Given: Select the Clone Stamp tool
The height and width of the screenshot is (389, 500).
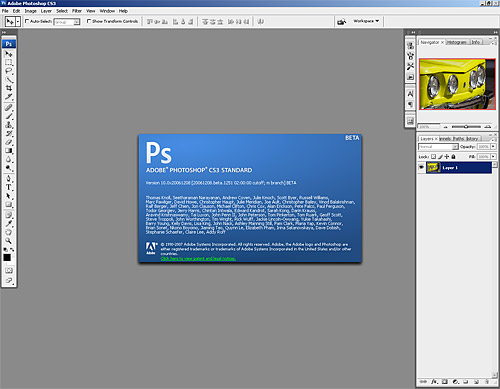Looking at the screenshot, I should point(8,125).
